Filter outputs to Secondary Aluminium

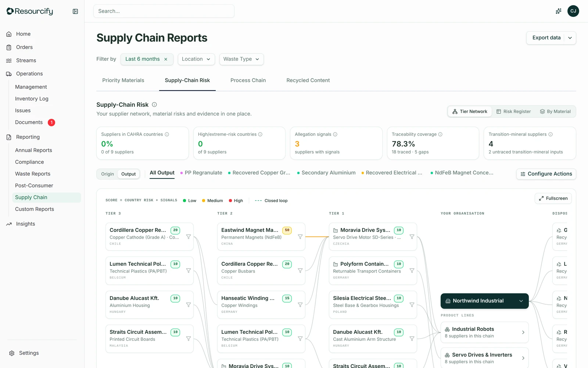[x=326, y=173]
